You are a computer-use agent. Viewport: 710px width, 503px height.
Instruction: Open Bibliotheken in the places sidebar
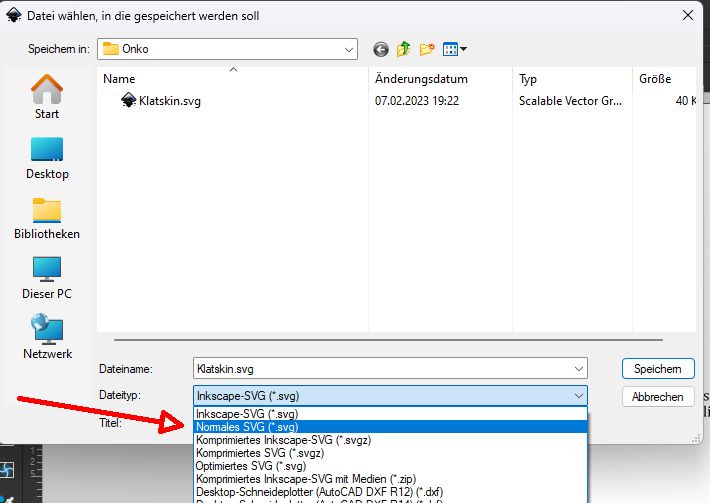pyautogui.click(x=47, y=219)
